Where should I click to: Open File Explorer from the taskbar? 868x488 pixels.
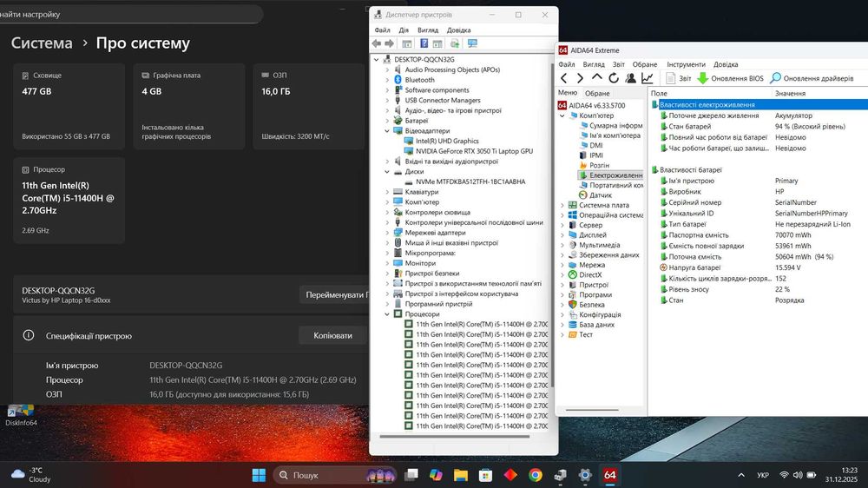(x=461, y=475)
